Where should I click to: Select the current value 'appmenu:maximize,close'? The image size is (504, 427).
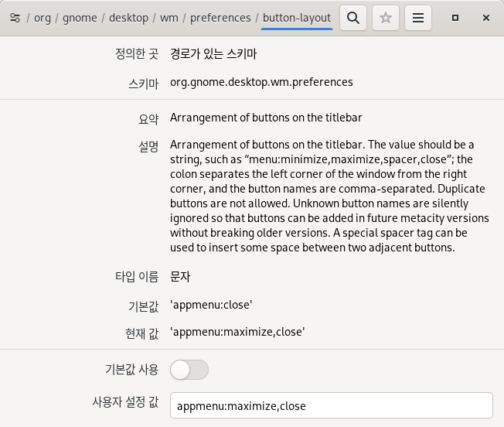point(237,332)
